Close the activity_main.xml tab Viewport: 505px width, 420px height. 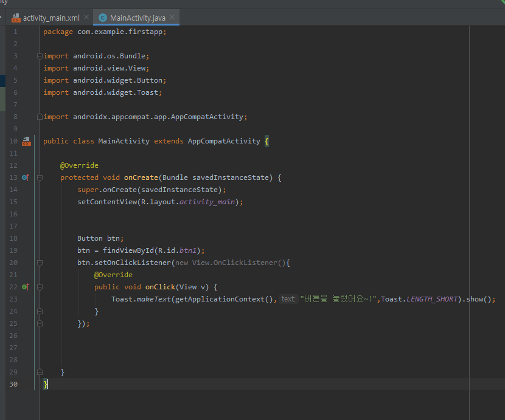(x=86, y=18)
